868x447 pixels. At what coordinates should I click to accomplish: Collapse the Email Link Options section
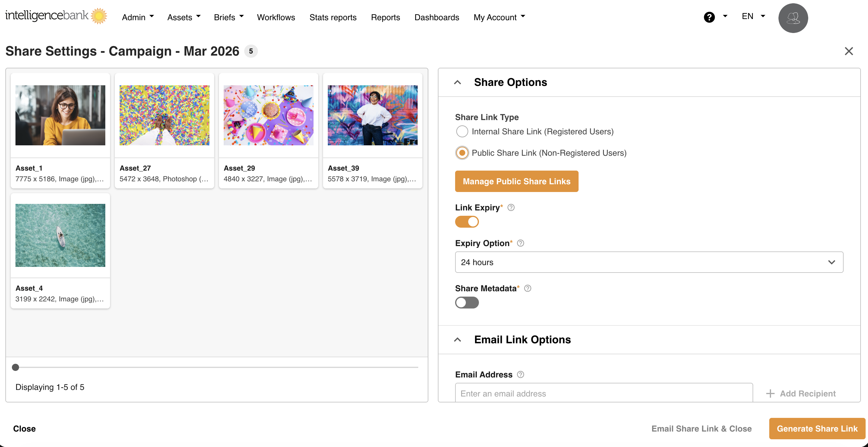click(457, 339)
